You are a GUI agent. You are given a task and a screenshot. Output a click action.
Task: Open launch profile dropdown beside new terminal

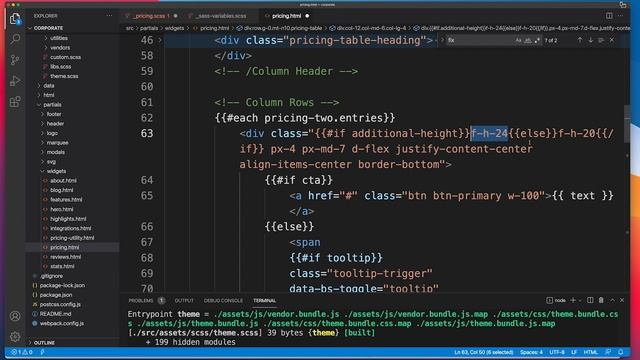click(x=580, y=300)
